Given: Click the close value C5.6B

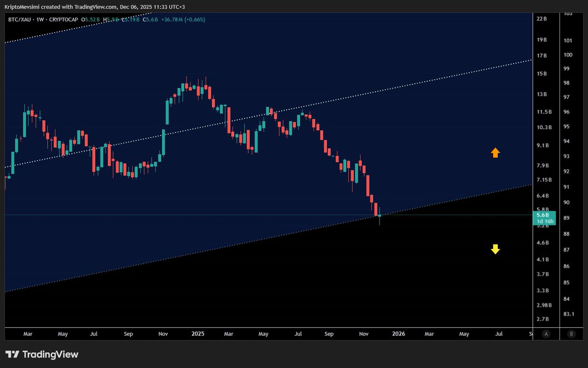Looking at the screenshot, I should 149,20.
